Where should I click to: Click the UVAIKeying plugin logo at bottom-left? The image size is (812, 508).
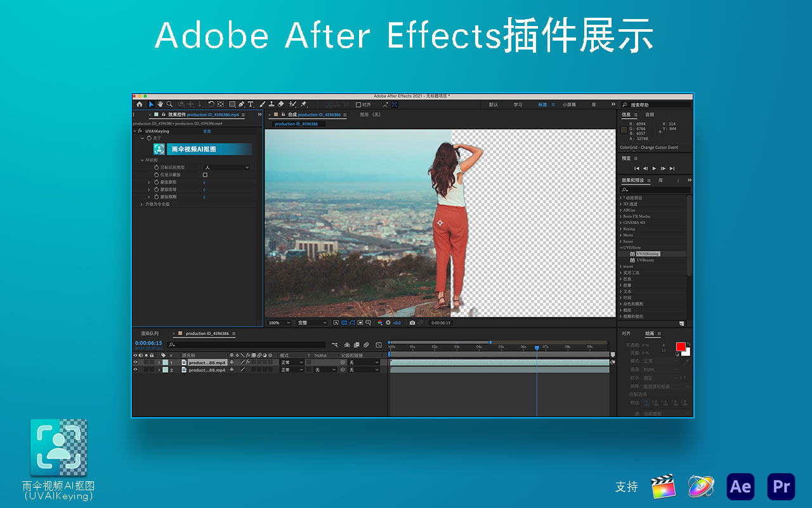click(x=58, y=447)
